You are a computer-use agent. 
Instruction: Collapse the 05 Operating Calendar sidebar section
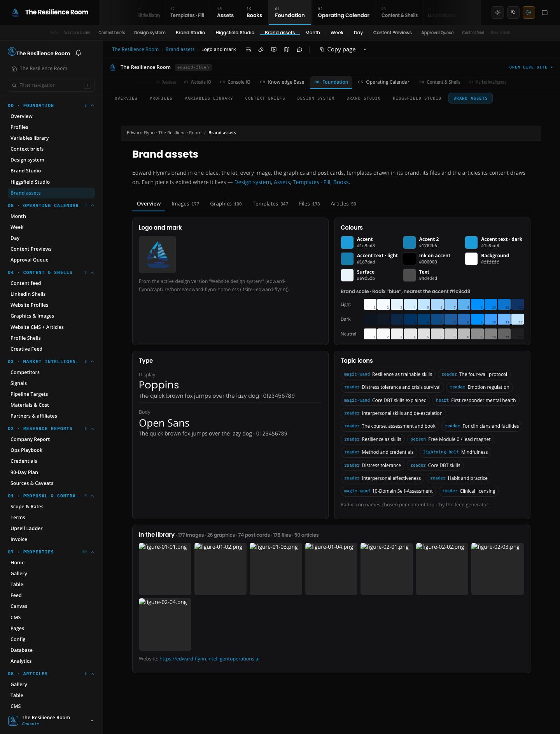pyautogui.click(x=93, y=205)
